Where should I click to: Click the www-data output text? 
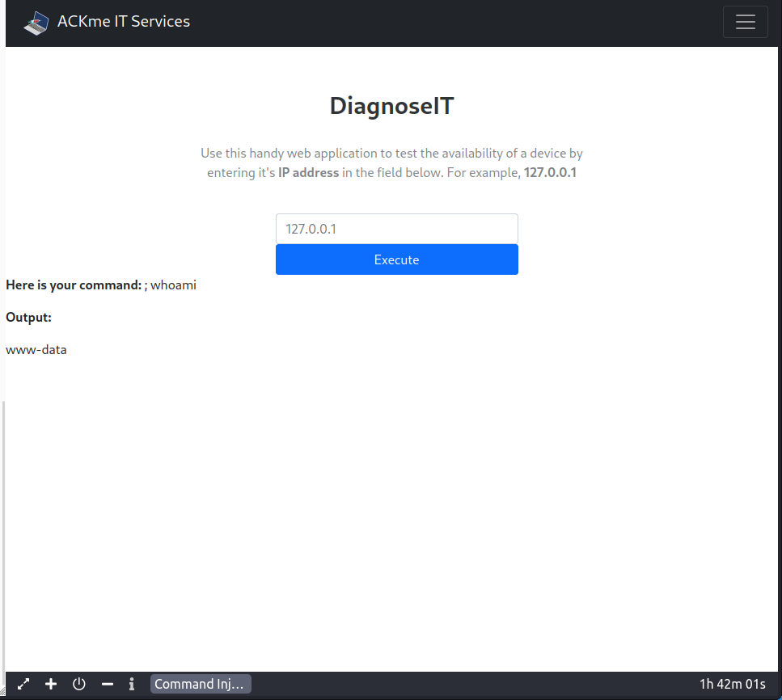pyautogui.click(x=36, y=350)
